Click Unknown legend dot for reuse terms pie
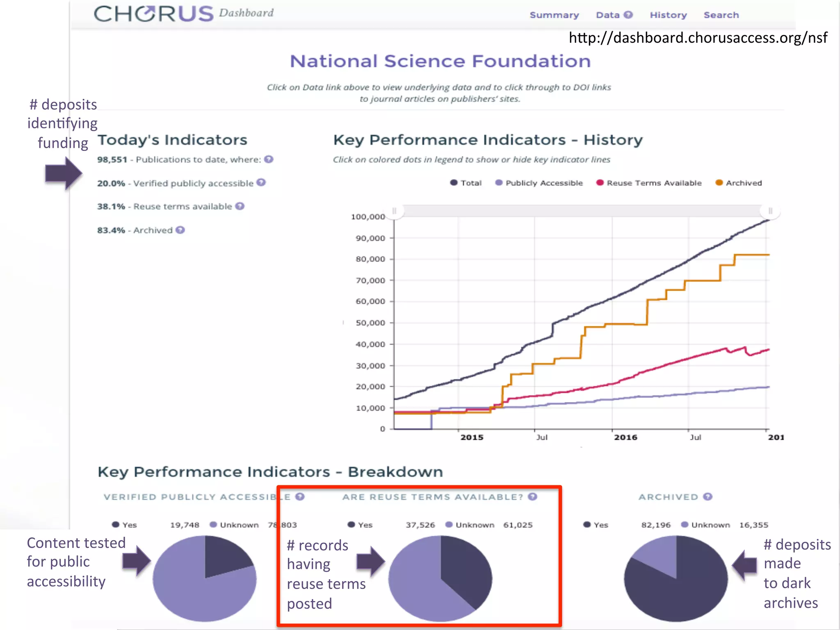840x630 pixels. 449,525
